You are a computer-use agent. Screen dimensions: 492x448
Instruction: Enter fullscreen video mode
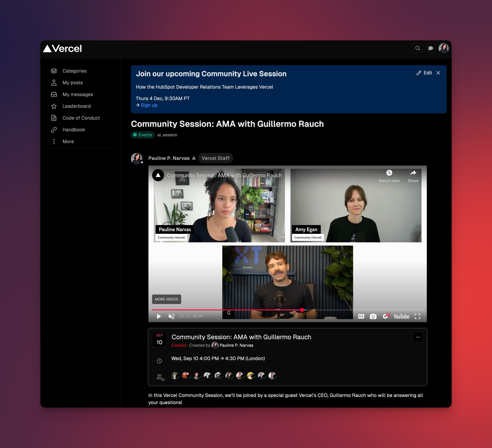pos(417,316)
